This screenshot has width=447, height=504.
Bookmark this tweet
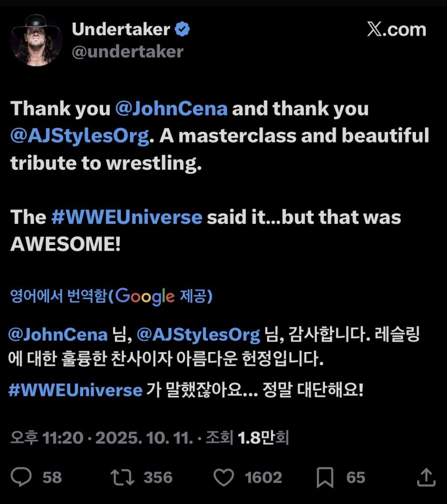coord(325,477)
